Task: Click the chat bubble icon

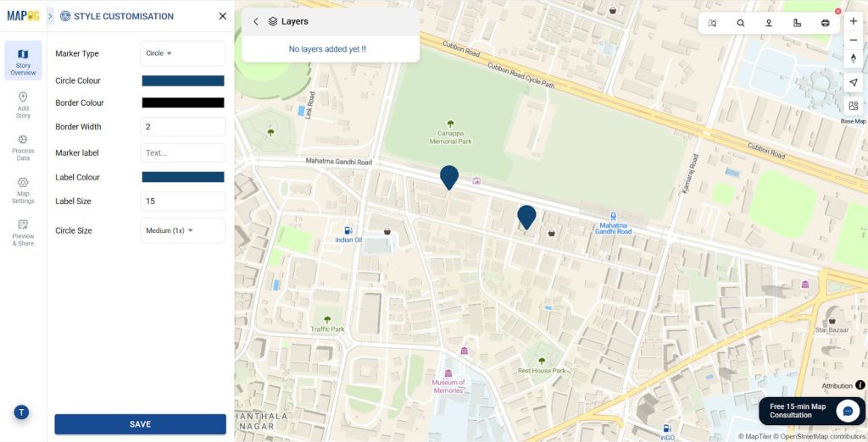Action: click(x=848, y=411)
